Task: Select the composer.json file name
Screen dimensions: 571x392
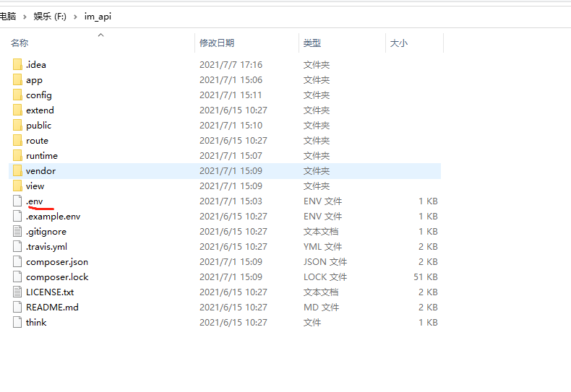Action: (x=57, y=262)
